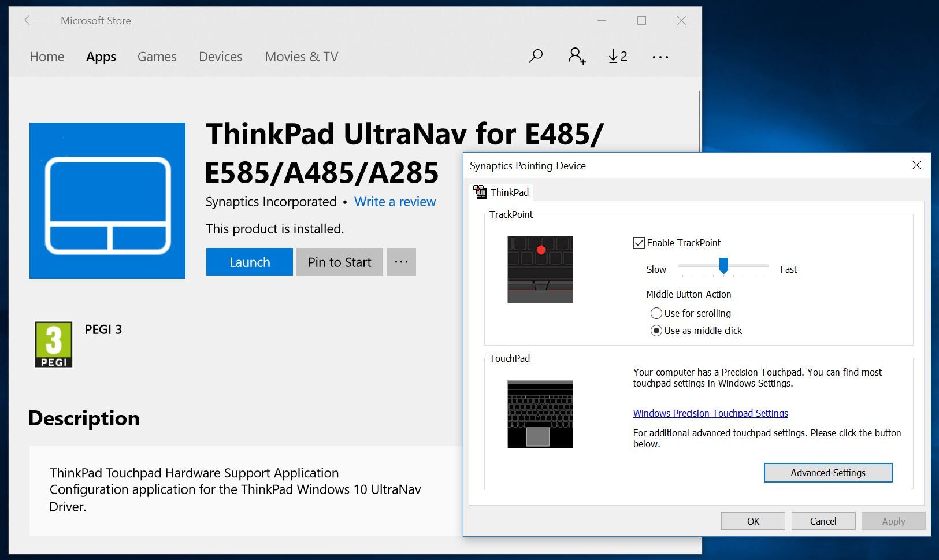Confirm dialog with OK
The image size is (939, 560).
tap(753, 521)
